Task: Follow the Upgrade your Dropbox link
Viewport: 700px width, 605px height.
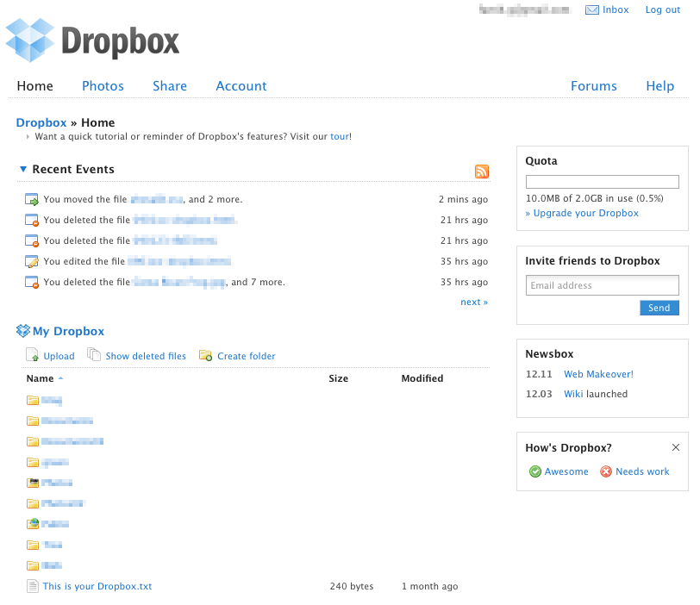Action: [585, 213]
